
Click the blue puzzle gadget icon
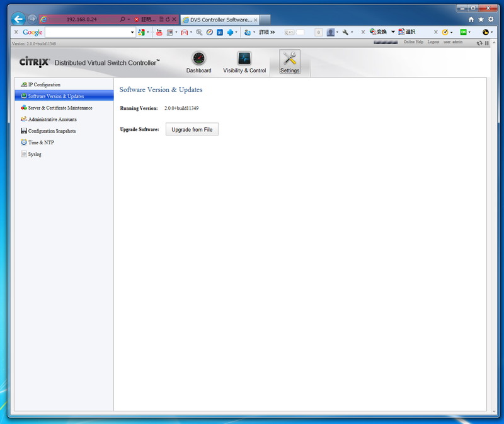(230, 32)
